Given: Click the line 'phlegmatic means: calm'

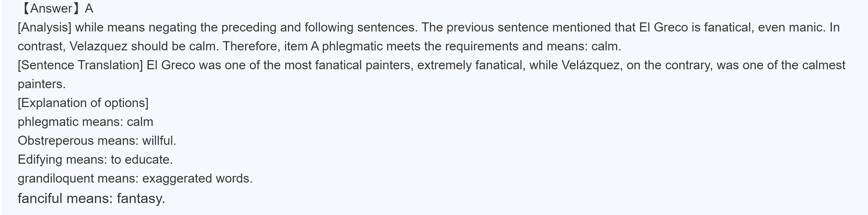Looking at the screenshot, I should pos(85,122).
